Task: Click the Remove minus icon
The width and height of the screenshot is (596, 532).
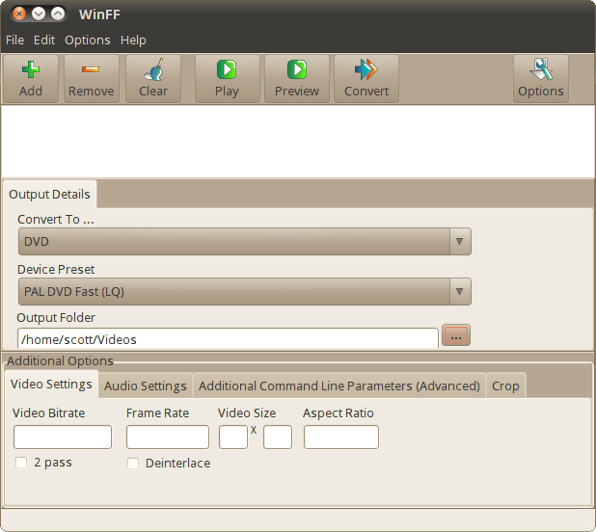Action: [x=90, y=69]
